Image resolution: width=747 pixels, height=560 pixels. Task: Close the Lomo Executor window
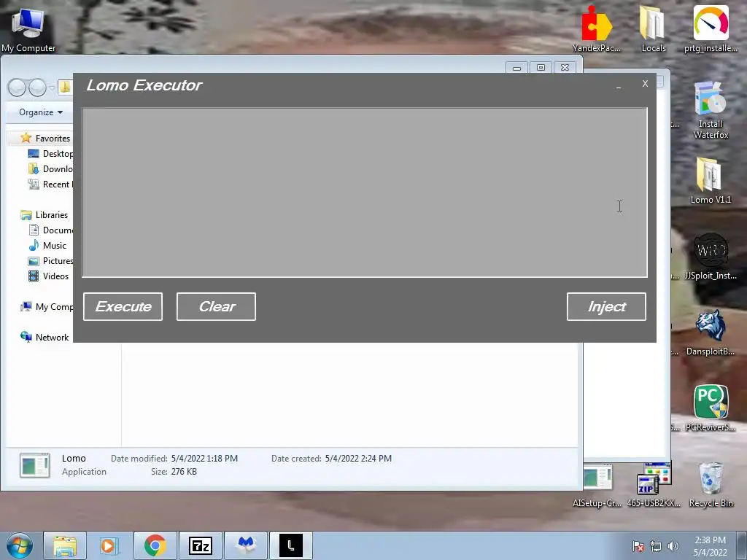tap(645, 84)
